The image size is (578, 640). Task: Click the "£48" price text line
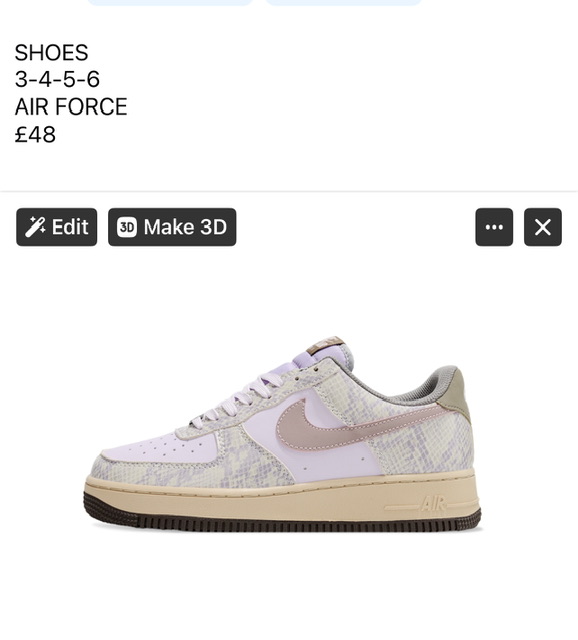(35, 134)
